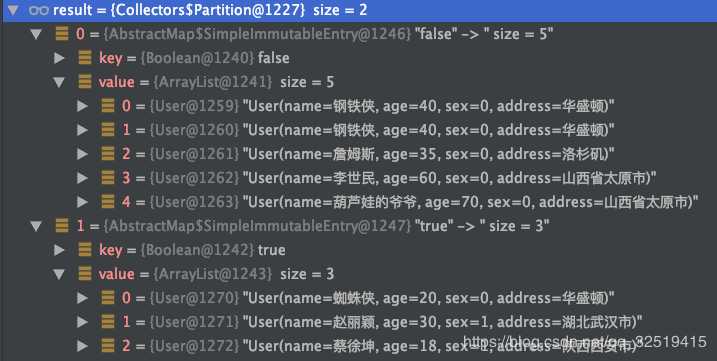Click field icon of SimpleImmutableEntry@1247

coord(62,226)
